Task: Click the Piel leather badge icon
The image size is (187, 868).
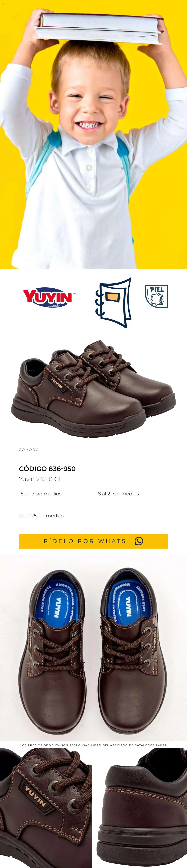Action: point(156,296)
